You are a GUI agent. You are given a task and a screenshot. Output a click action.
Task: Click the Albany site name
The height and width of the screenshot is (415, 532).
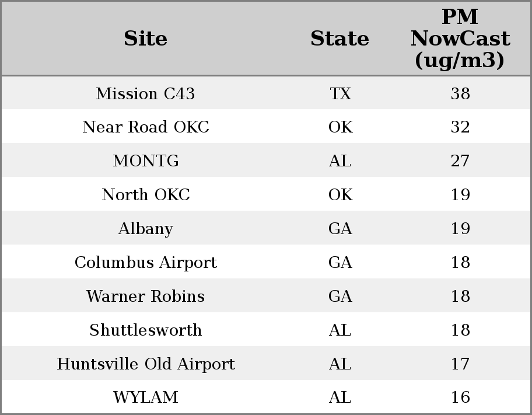(x=145, y=229)
